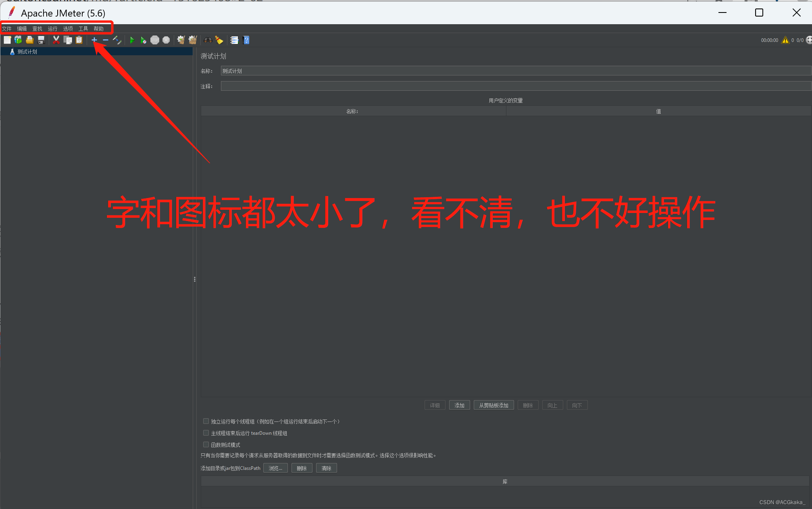Viewport: 812px width, 509px height.
Task: Open the 运行 menu
Action: pyautogui.click(x=53, y=29)
